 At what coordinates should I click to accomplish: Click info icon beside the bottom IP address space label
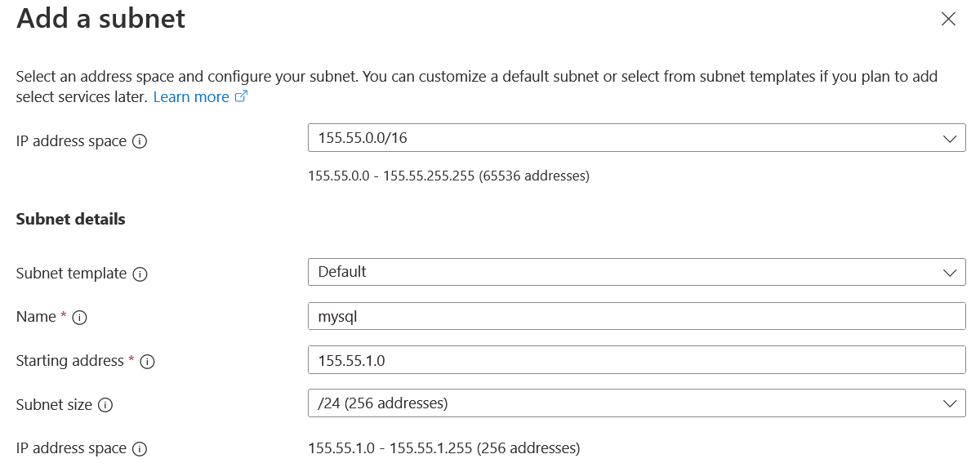pos(140,449)
